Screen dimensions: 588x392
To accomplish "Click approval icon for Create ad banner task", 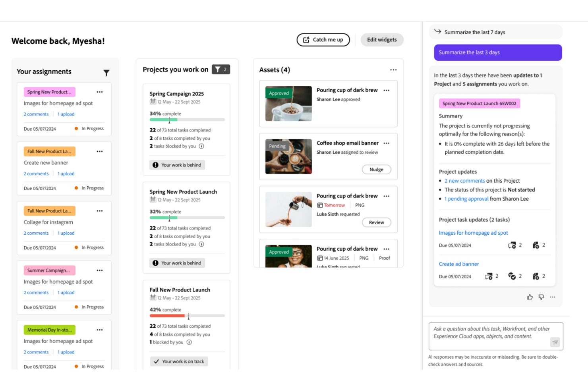I will pyautogui.click(x=512, y=276).
